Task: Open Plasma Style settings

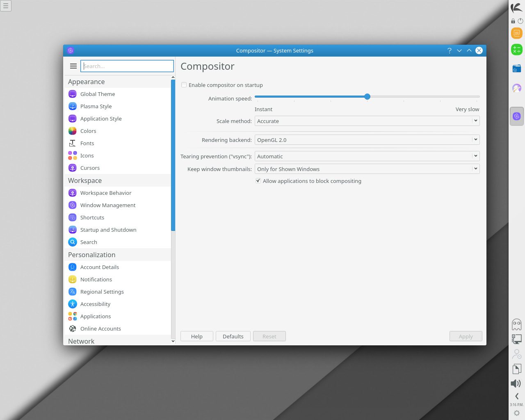Action: 117,106
